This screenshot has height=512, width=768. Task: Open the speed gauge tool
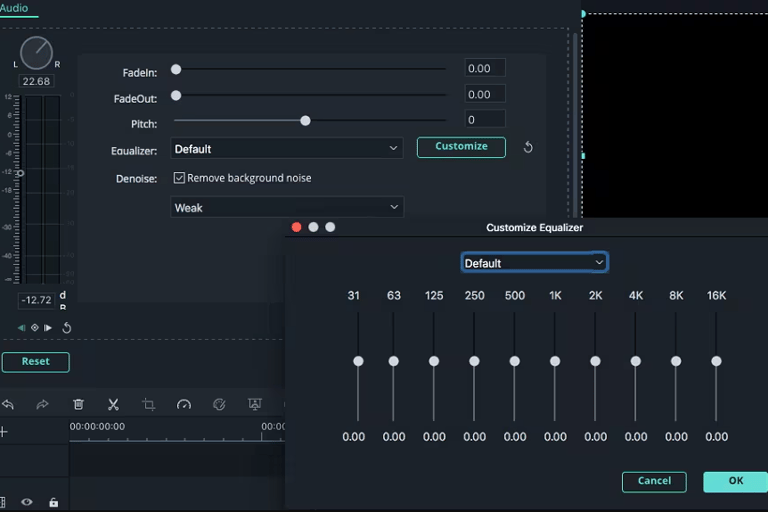click(x=184, y=405)
